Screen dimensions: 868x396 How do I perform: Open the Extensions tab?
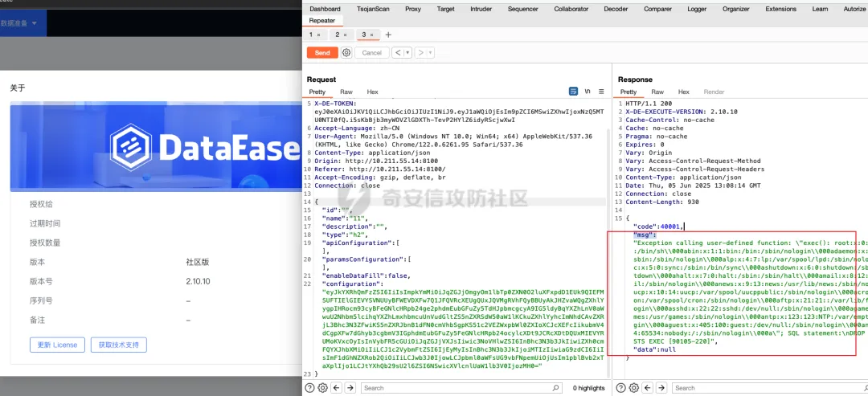tap(780, 9)
